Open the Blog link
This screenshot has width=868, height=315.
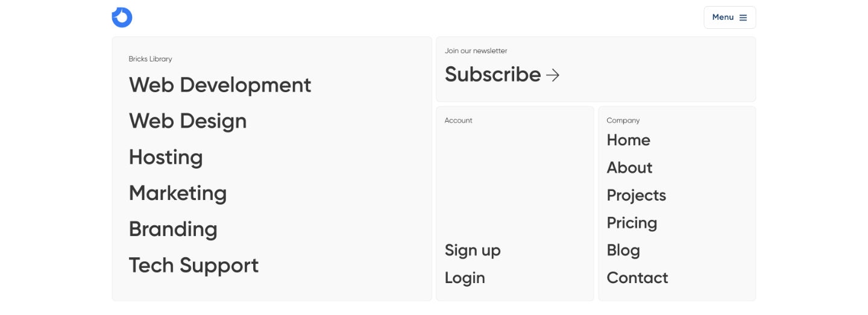coord(623,251)
